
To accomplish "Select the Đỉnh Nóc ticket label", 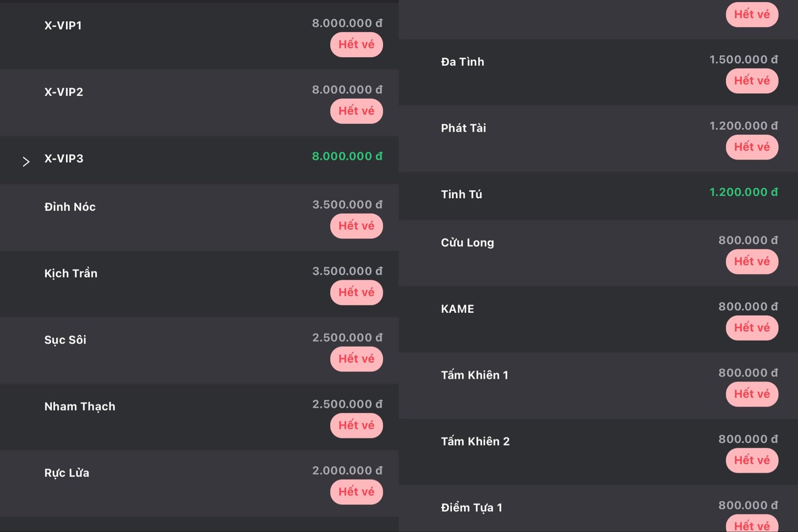I will point(70,207).
